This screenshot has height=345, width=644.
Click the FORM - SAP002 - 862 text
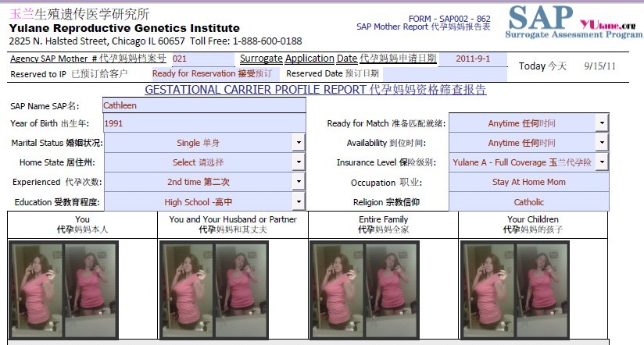(449, 19)
